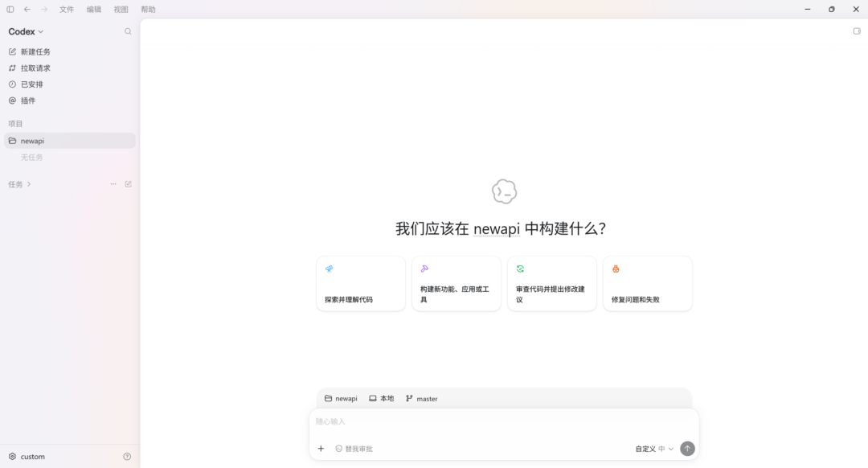Restore the Codex window size

point(832,10)
